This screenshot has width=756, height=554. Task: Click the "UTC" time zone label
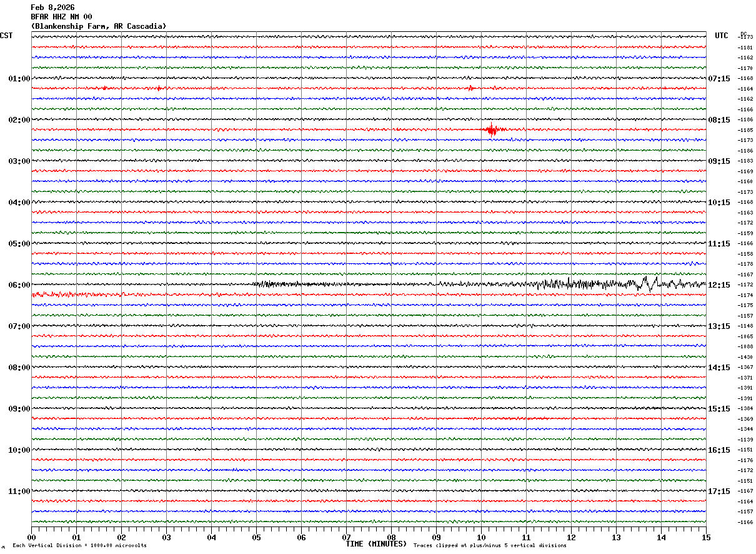722,36
